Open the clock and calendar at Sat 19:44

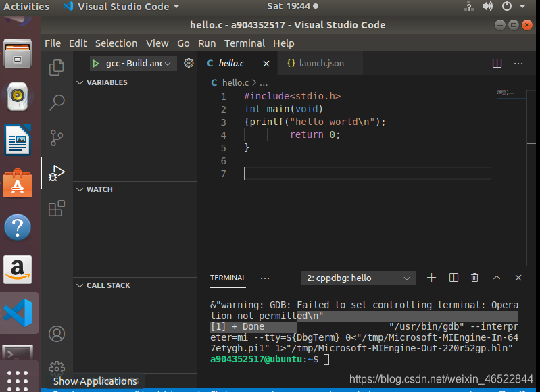[292, 6]
